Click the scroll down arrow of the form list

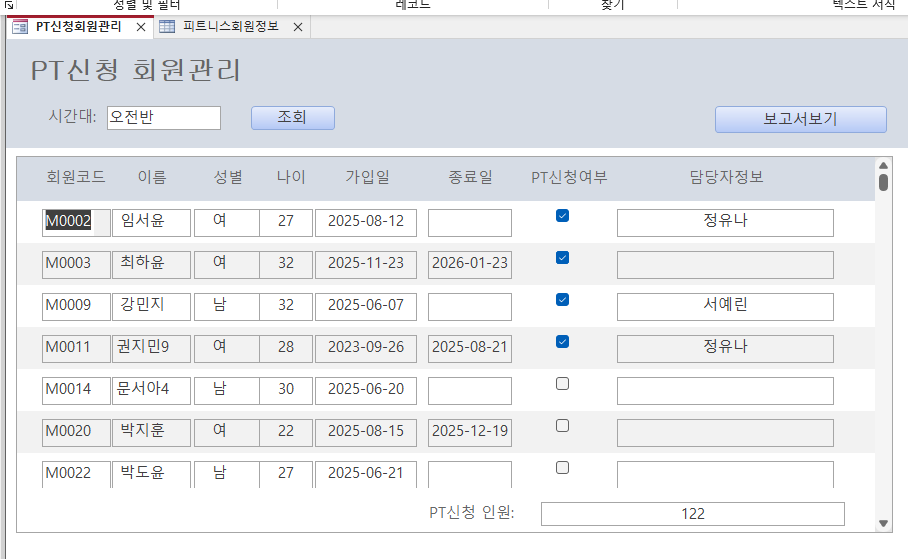(x=883, y=523)
